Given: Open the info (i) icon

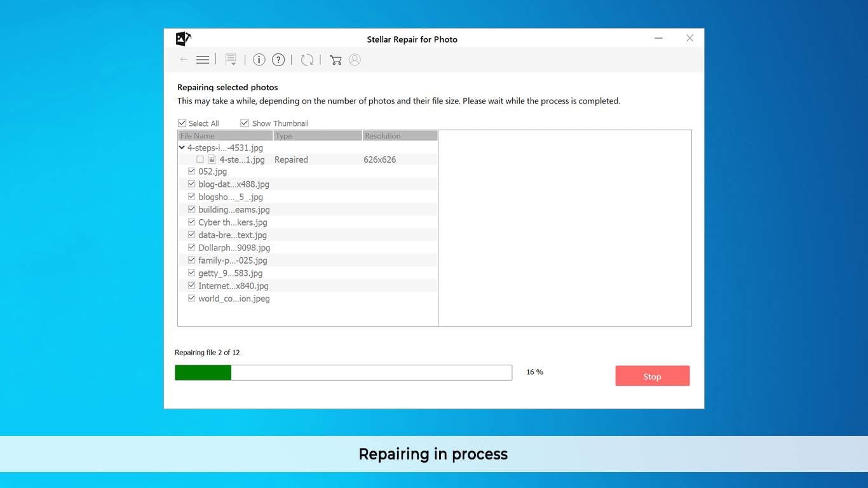Looking at the screenshot, I should coord(259,60).
